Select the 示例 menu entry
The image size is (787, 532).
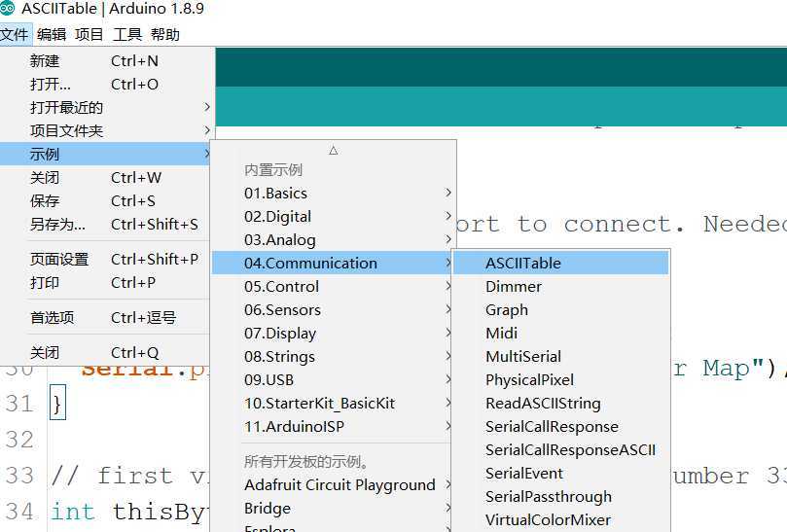click(104, 154)
